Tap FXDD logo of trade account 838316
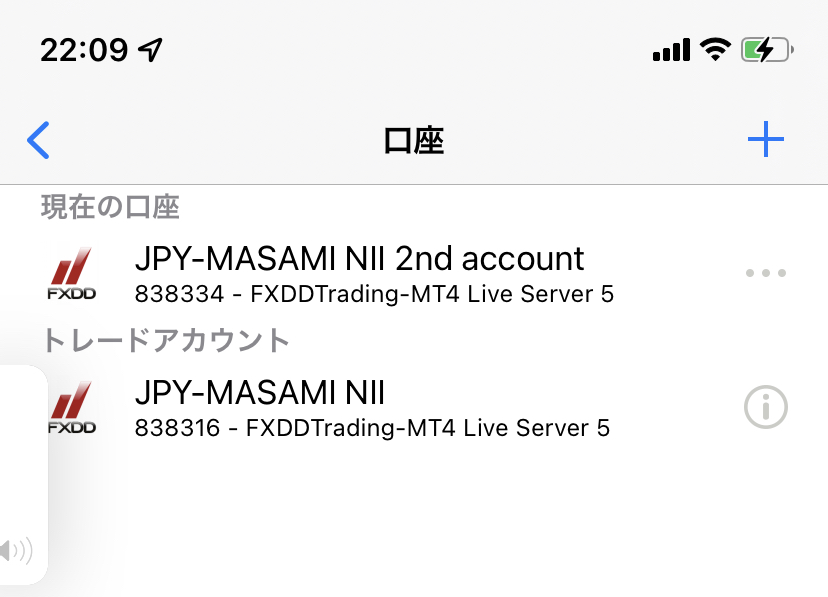 (72, 408)
